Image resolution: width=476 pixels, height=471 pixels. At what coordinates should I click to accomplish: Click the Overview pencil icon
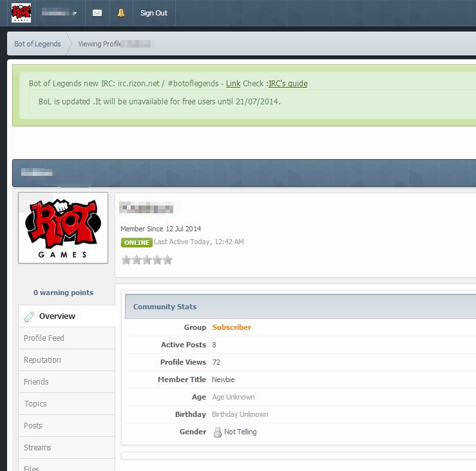[29, 317]
